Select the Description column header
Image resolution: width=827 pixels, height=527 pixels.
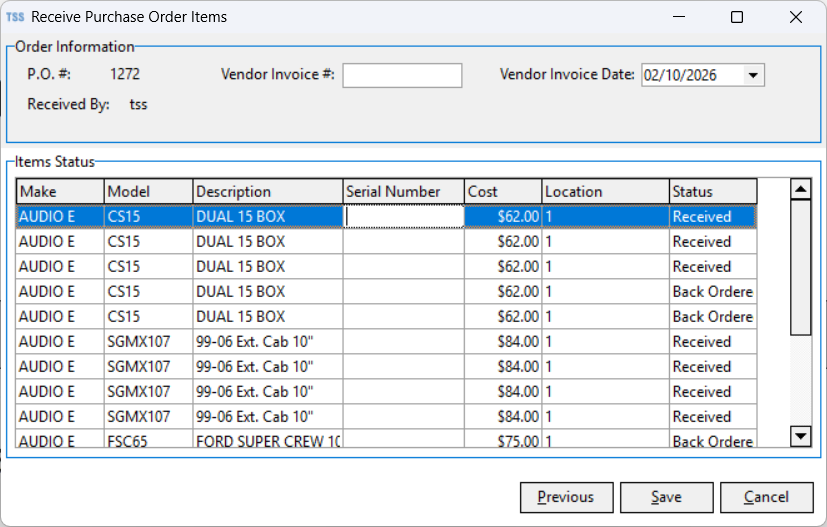tap(267, 192)
